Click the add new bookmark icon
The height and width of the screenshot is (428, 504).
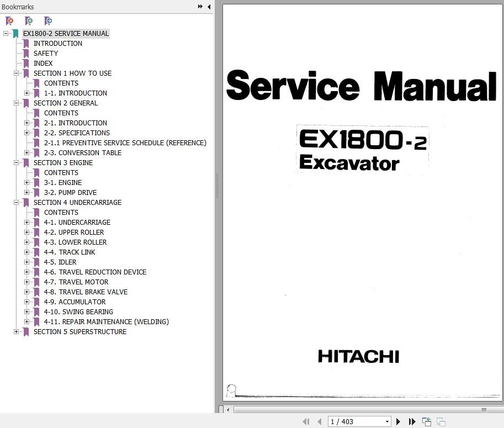point(29,21)
